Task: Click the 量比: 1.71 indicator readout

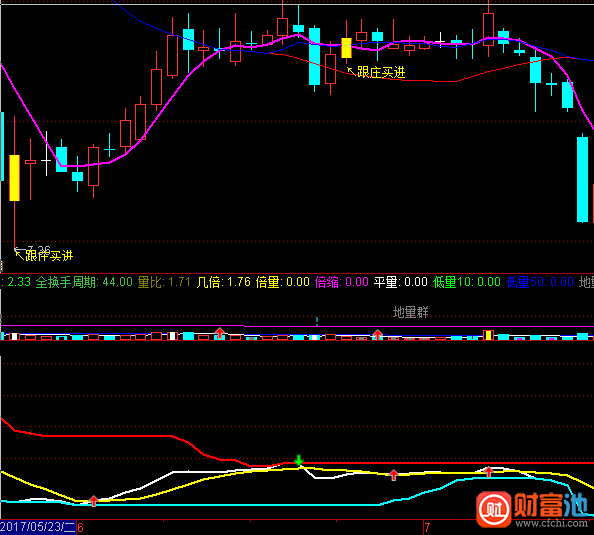Action: pos(164,282)
